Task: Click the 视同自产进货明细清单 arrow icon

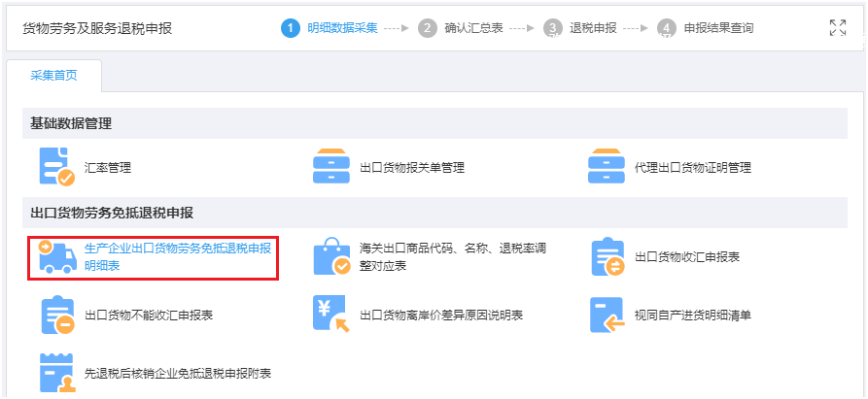Action: [x=607, y=316]
